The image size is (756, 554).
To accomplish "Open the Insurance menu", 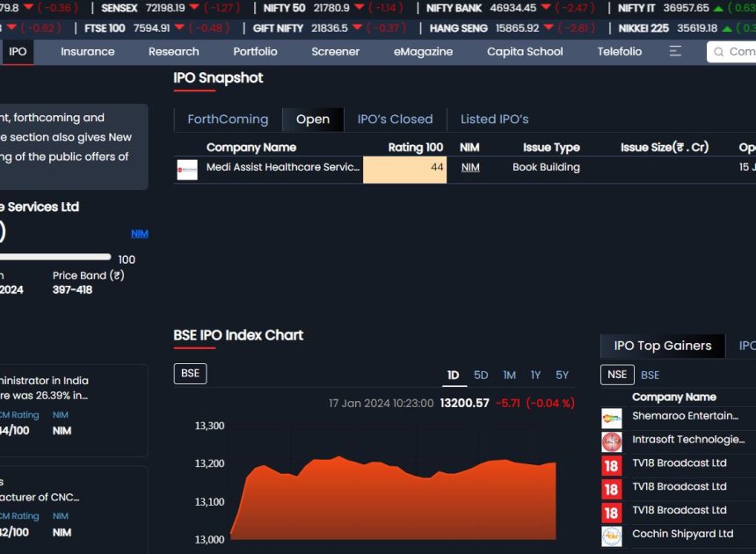I will click(88, 52).
